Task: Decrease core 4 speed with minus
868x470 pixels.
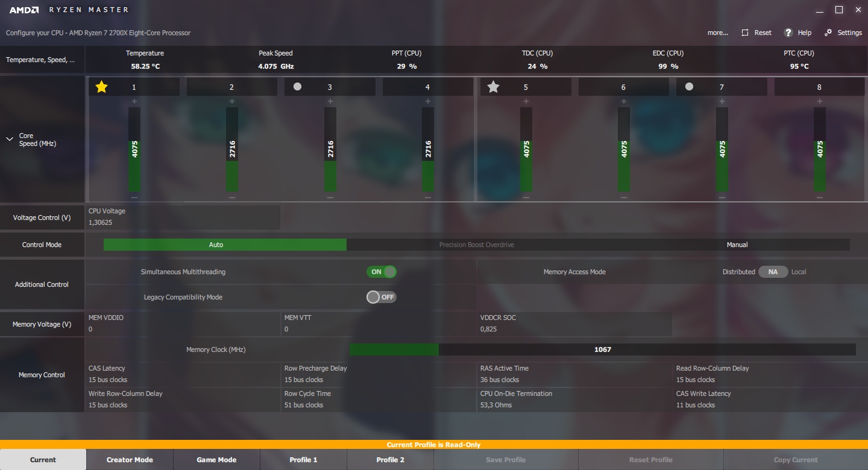Action: [428, 197]
